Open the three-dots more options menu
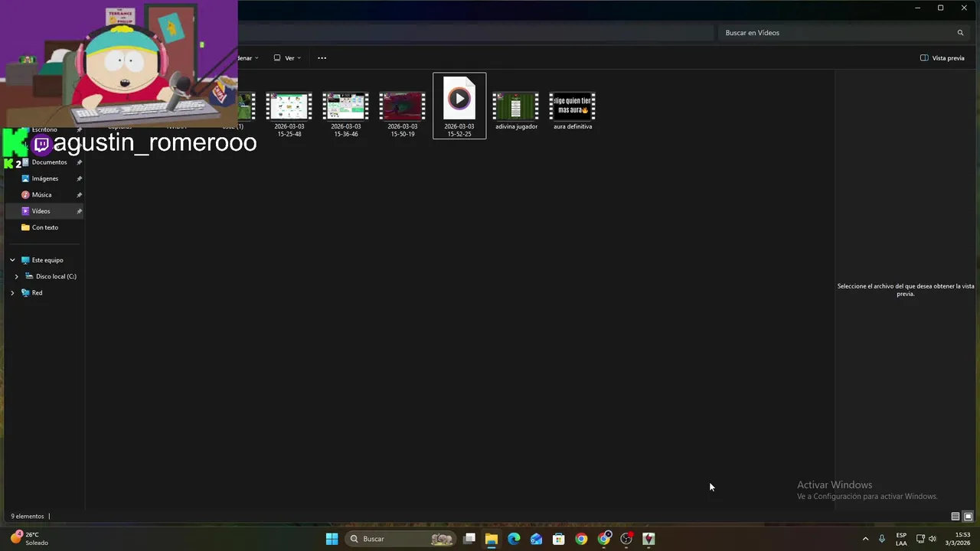 pyautogui.click(x=322, y=58)
